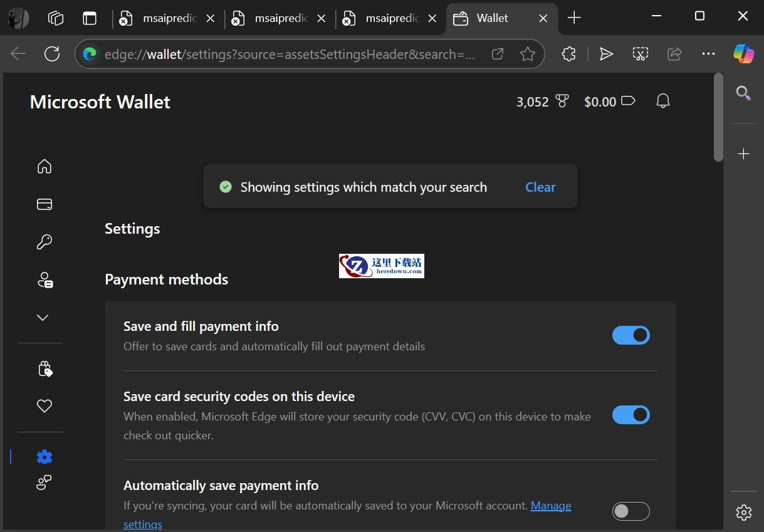This screenshot has width=764, height=532.
Task: Open the notifications bell in Wallet header
Action: (x=662, y=101)
